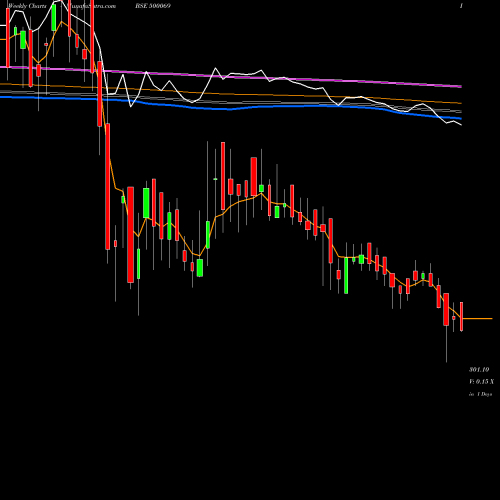This screenshot has width=500, height=500.
Task: Click the "301.10" price value
Action: pyautogui.click(x=479, y=369)
